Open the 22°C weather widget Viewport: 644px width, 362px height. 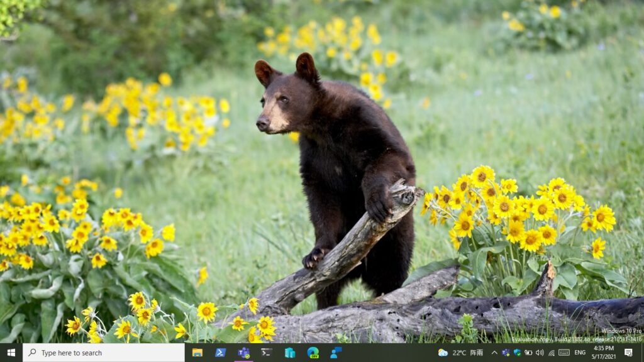[460, 353]
